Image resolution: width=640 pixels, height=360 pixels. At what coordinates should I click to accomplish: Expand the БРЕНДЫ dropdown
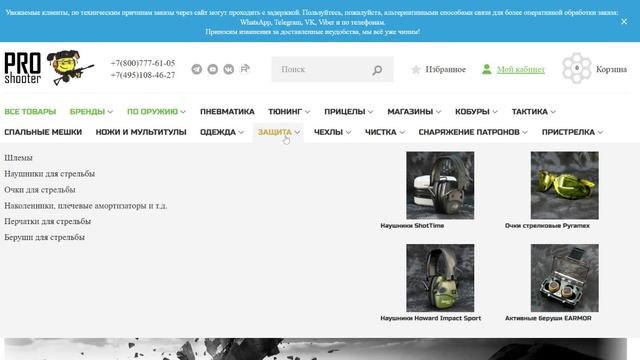coord(91,111)
